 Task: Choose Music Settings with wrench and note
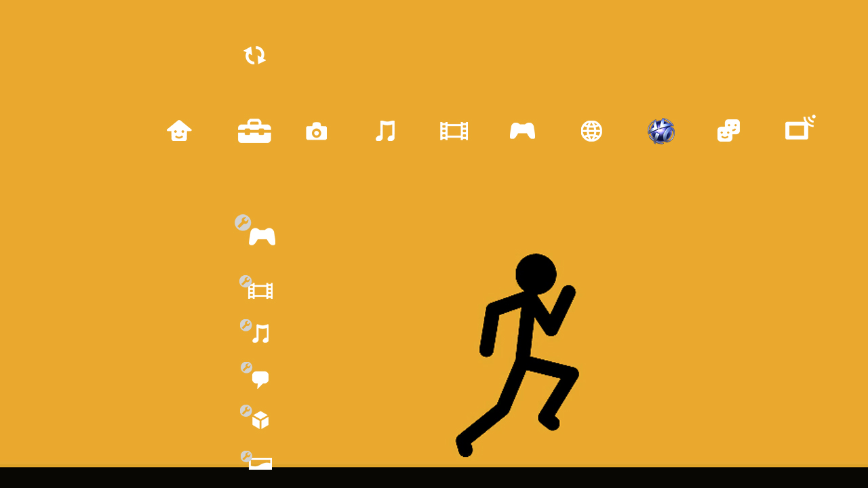(x=256, y=331)
